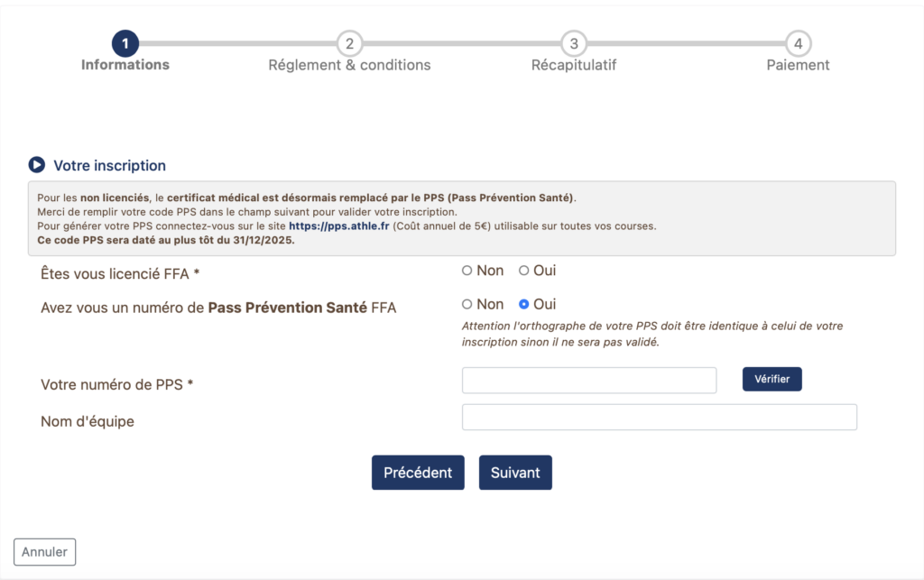Open the pps.athle.fr link
The image size is (924, 580).
pos(339,226)
